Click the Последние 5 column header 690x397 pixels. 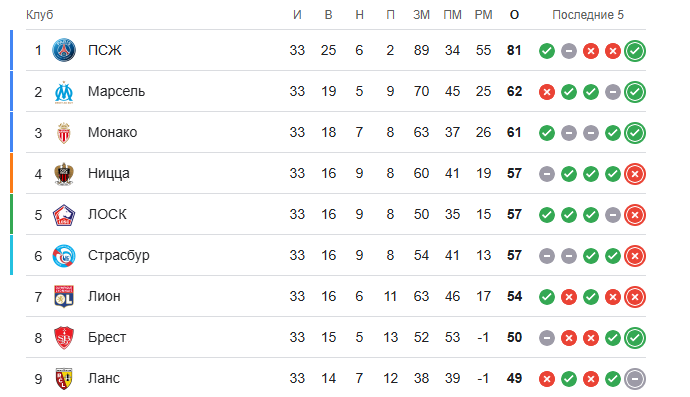(x=588, y=15)
